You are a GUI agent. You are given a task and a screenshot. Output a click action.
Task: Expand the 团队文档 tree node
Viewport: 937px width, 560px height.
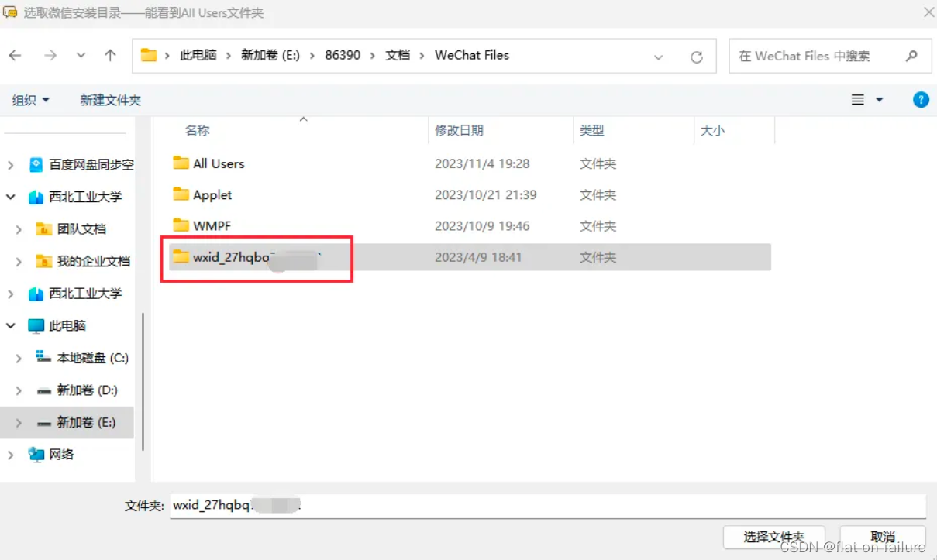(x=19, y=229)
